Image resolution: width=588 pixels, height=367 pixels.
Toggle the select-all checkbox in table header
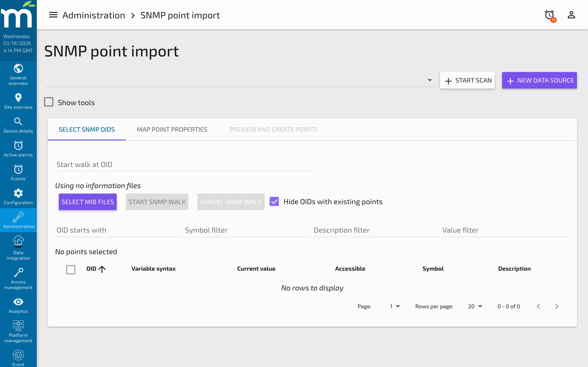click(x=71, y=270)
